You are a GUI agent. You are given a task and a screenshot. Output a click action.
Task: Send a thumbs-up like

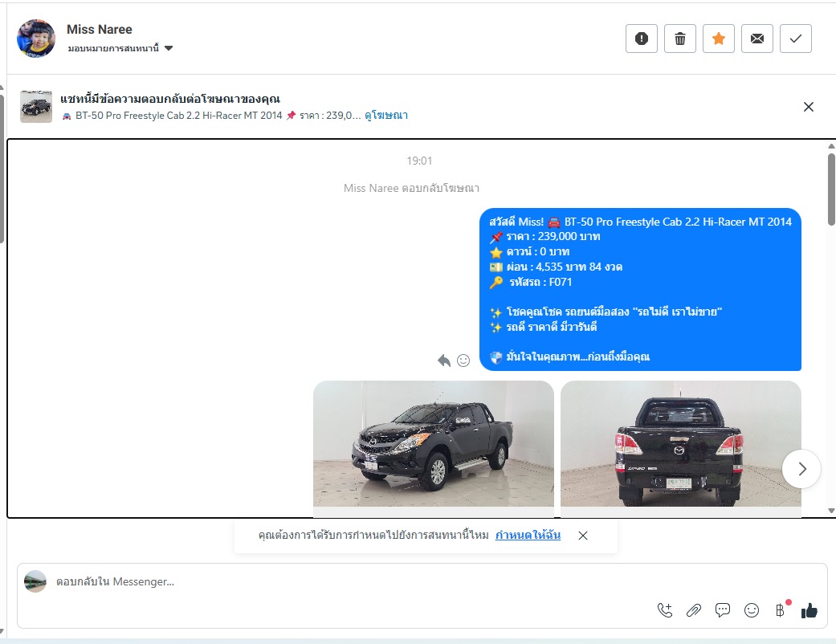(x=809, y=610)
